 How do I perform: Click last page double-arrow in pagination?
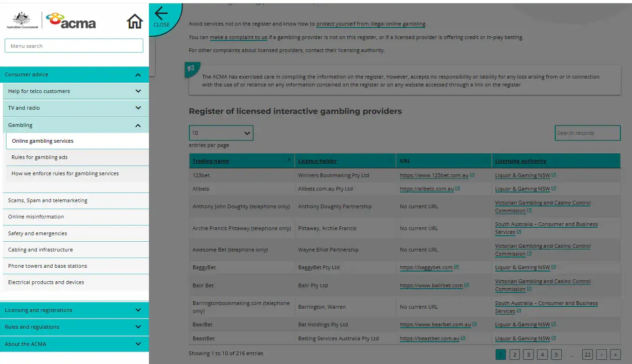pos(615,355)
